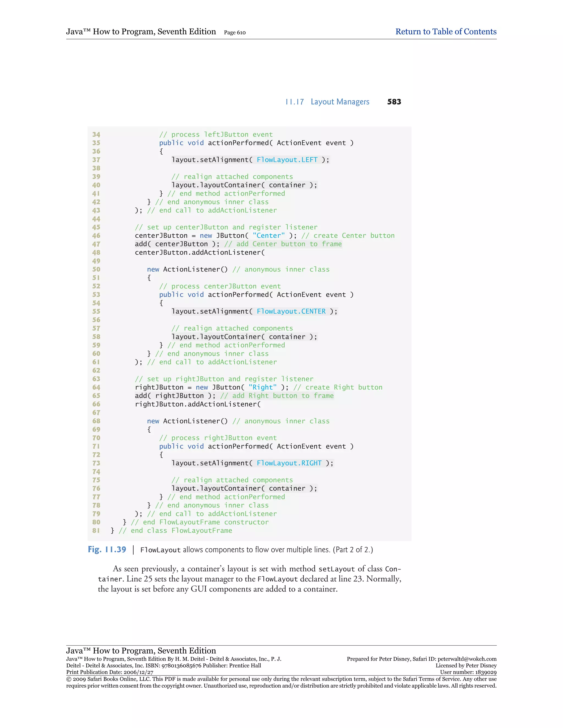563x728 pixels.
Task: Click page number 583
Action: (x=394, y=102)
